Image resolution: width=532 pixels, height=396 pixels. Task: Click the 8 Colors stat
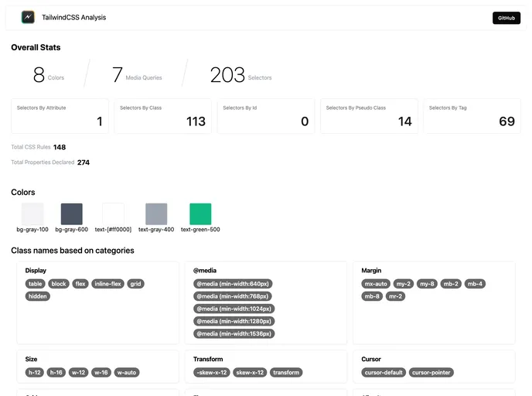click(x=49, y=75)
